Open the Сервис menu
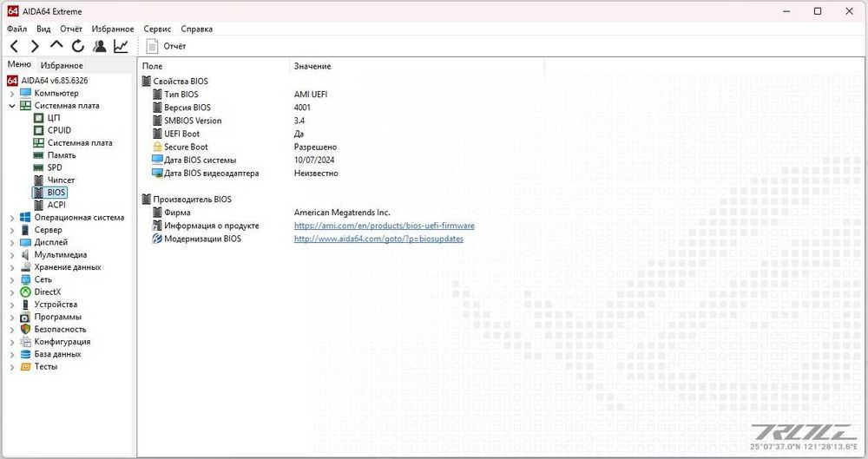 157,29
